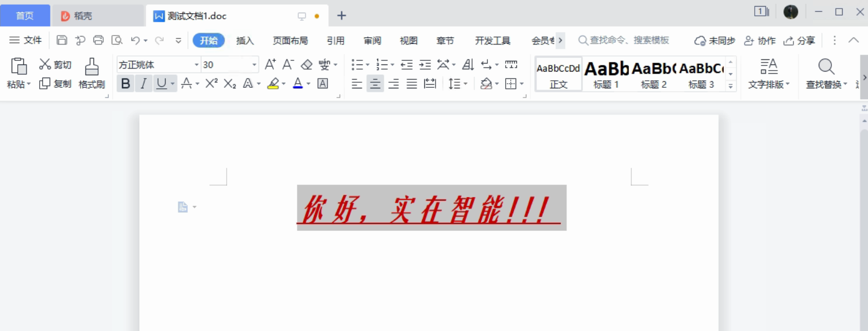Apply superscript formatting
The image size is (868, 331).
click(x=211, y=84)
